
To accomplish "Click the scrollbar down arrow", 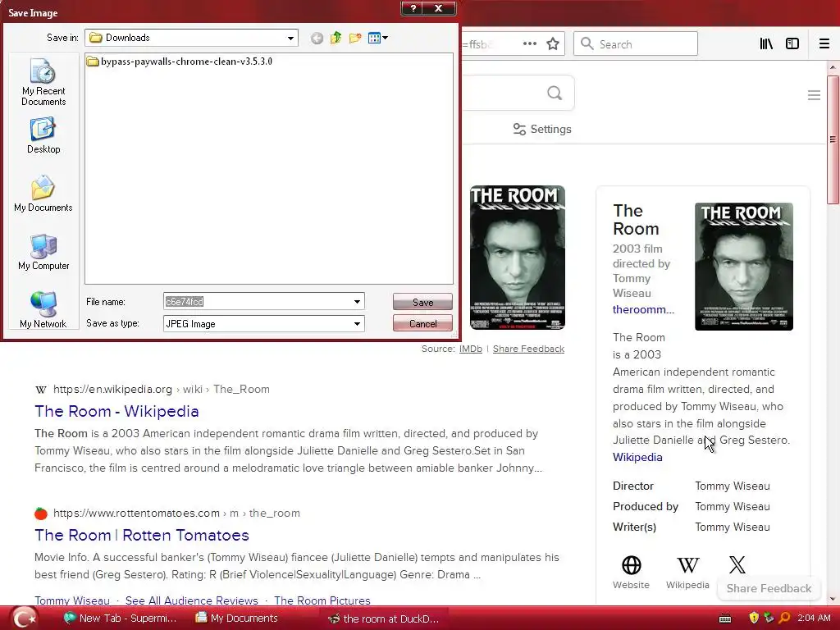I will click(833, 599).
